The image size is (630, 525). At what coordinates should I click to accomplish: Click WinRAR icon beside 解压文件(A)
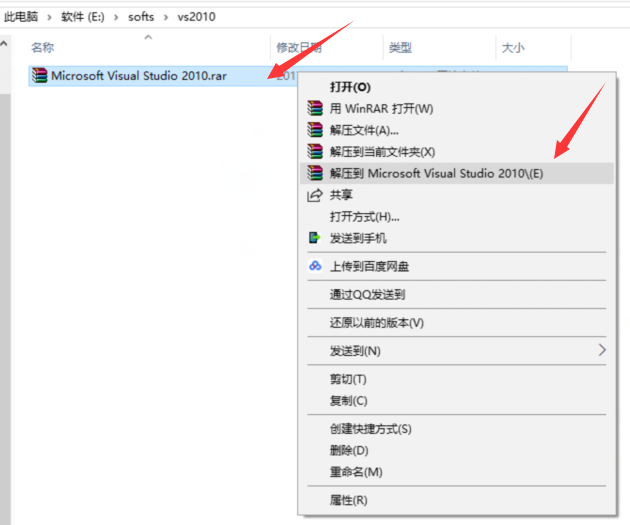(x=315, y=130)
